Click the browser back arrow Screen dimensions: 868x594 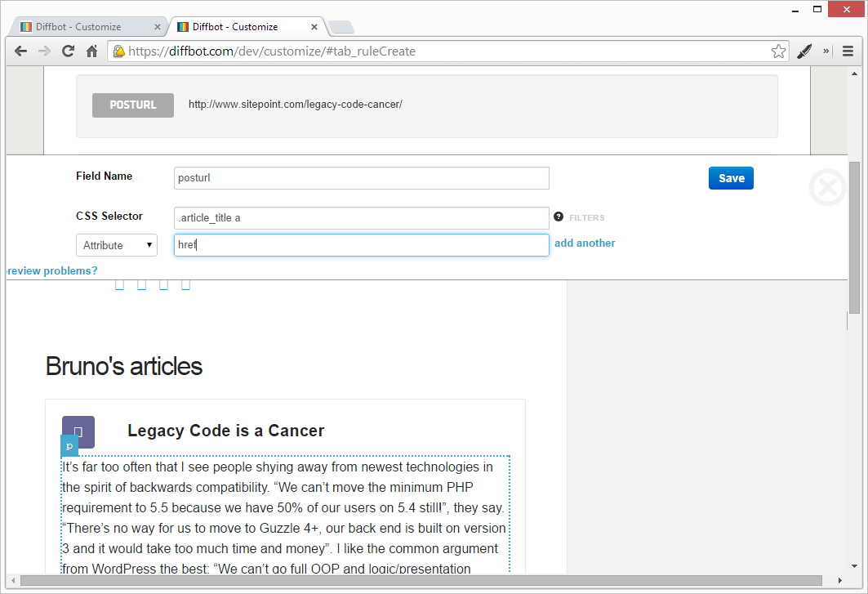tap(21, 51)
